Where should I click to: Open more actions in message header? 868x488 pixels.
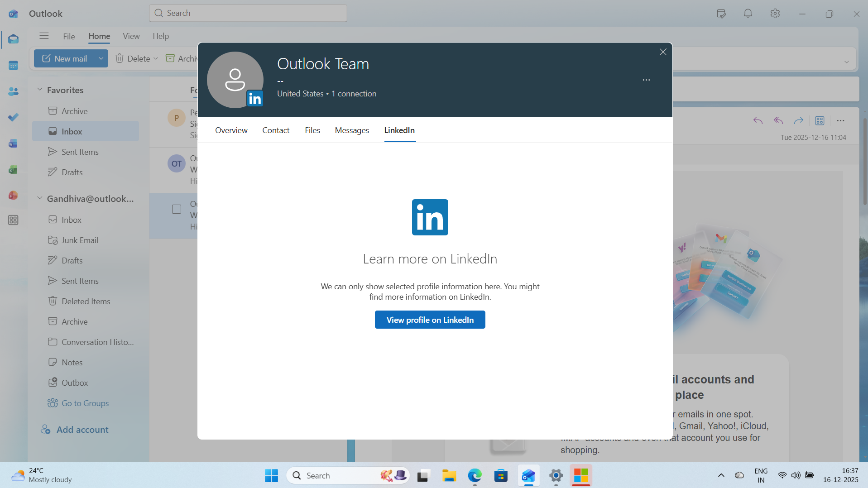click(x=841, y=120)
